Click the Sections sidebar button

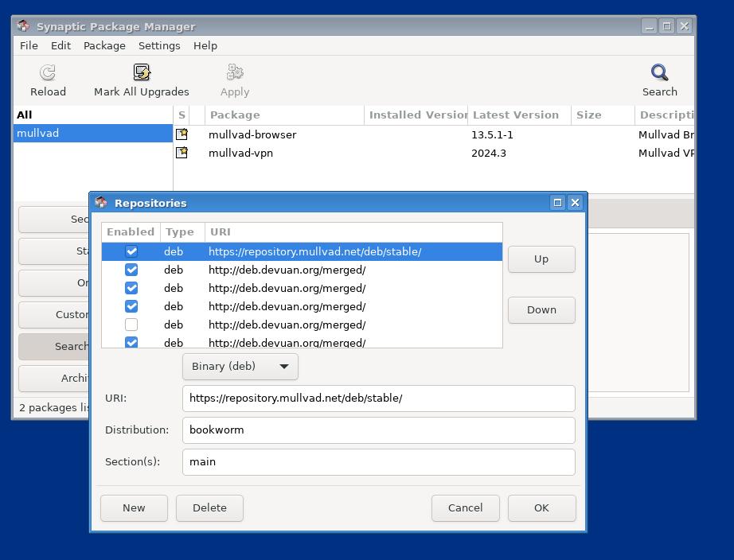pyautogui.click(x=54, y=219)
